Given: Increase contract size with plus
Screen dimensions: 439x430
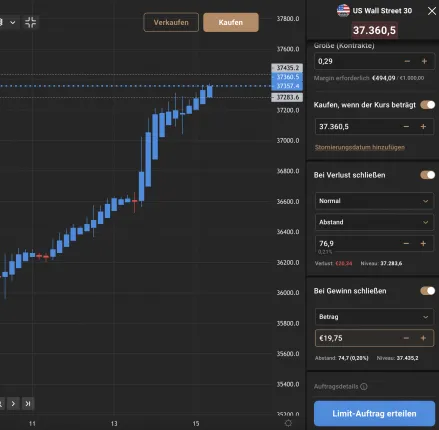Looking at the screenshot, I should coord(424,61).
